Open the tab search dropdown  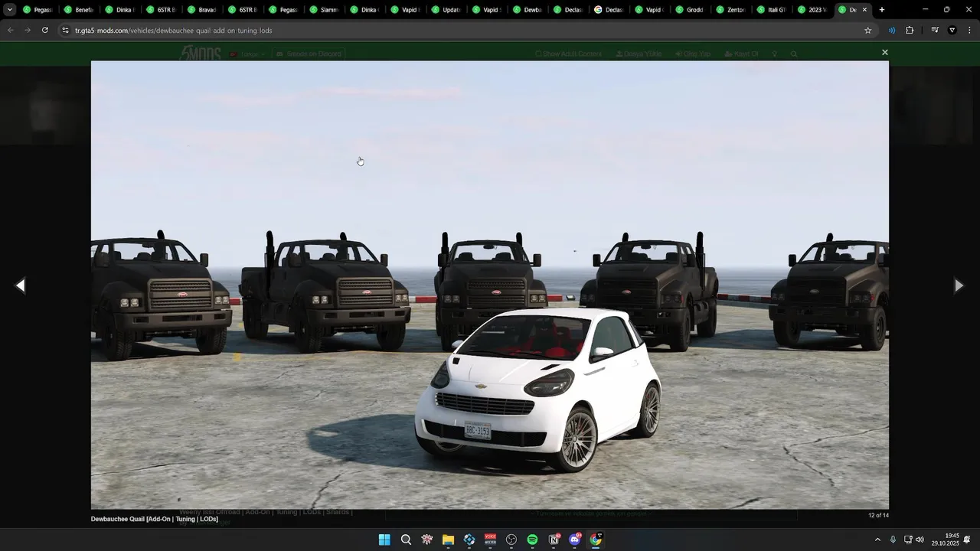pos(9,10)
